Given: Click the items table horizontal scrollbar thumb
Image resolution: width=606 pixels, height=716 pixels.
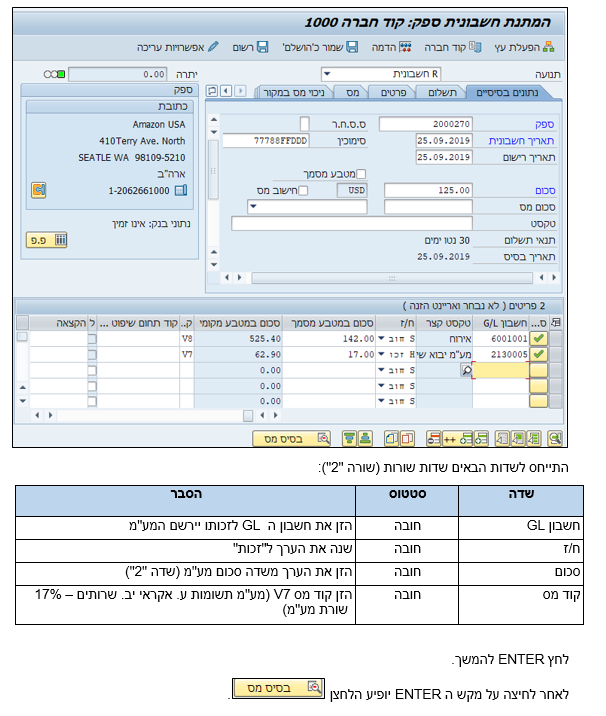Looking at the screenshot, I should coord(248,416).
